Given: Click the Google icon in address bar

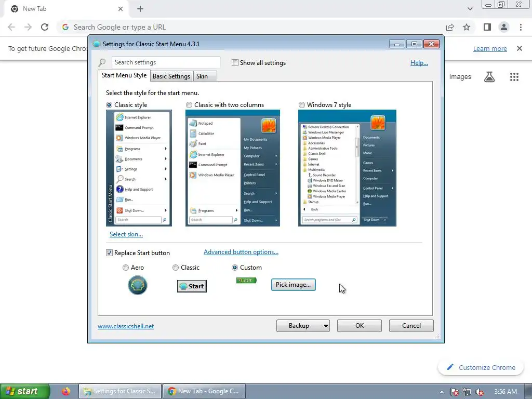Looking at the screenshot, I should (x=65, y=27).
